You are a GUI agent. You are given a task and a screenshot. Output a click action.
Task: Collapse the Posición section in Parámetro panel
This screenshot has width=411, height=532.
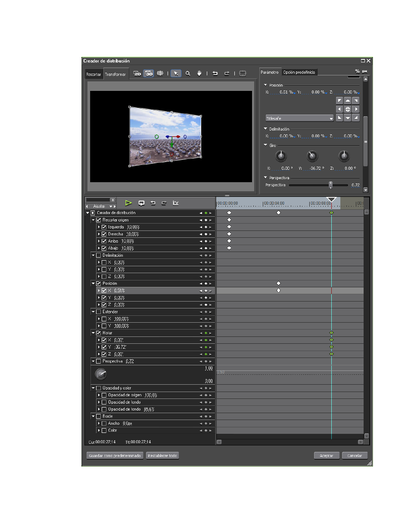tap(265, 85)
